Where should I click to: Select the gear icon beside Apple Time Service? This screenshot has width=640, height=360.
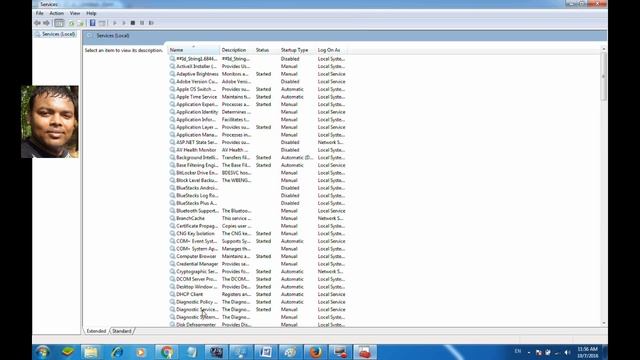tap(172, 97)
